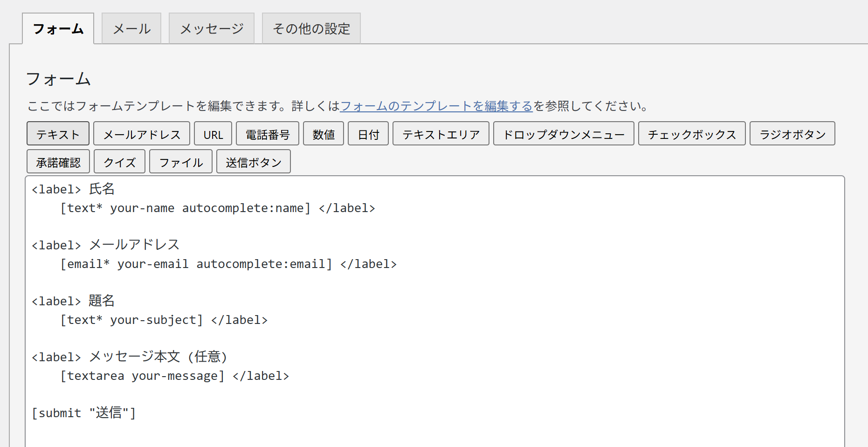Click the メールアドレス tag button

(x=142, y=134)
